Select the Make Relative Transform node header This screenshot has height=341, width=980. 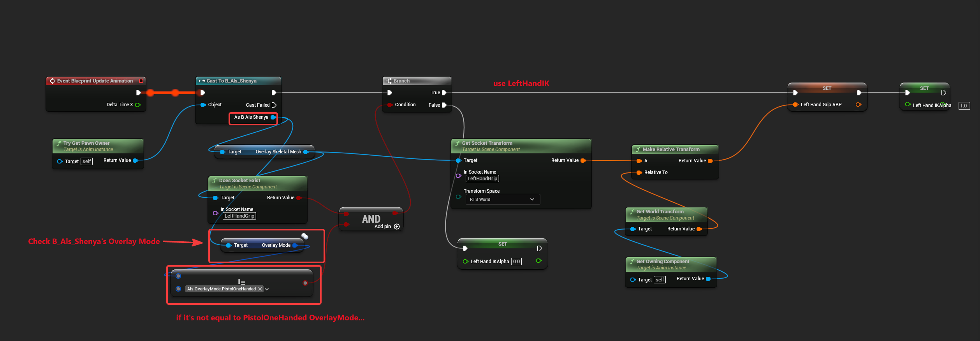coord(671,149)
